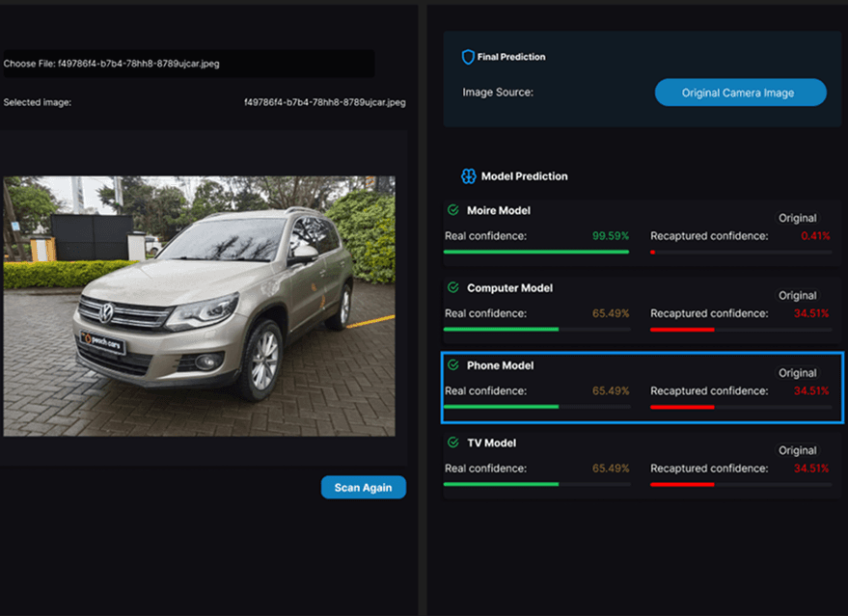Click the checkmark icon beside Computer Model
848x616 pixels.
452,287
